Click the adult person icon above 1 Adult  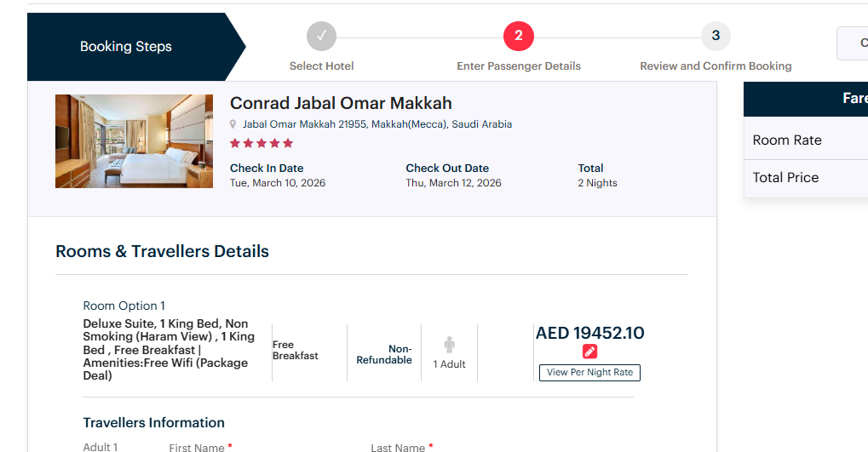point(450,345)
